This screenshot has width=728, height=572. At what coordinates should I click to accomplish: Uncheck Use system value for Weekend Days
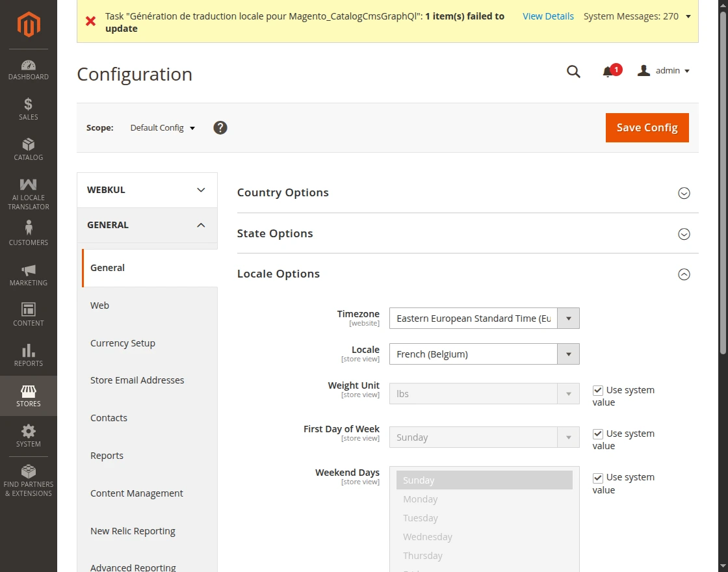coord(598,478)
